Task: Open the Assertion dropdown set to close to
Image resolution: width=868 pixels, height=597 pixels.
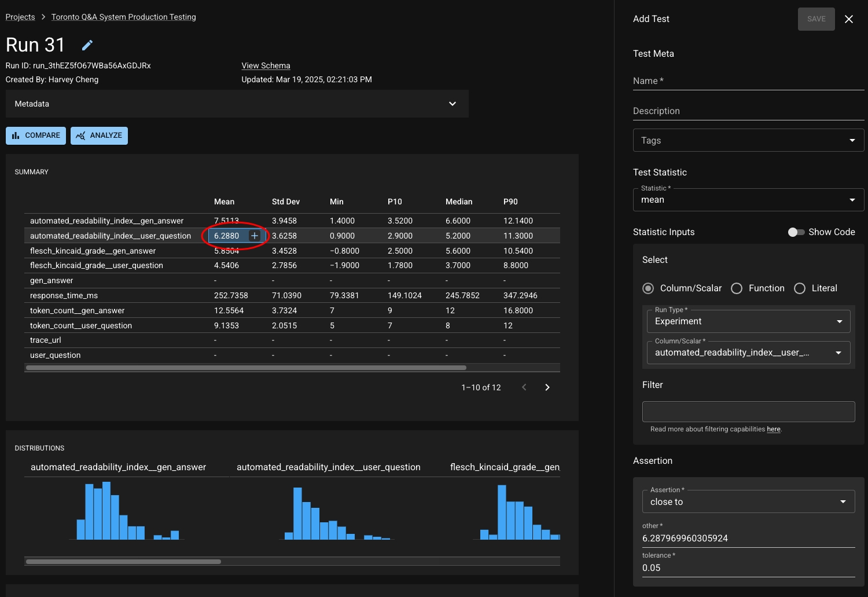Action: [748, 501]
